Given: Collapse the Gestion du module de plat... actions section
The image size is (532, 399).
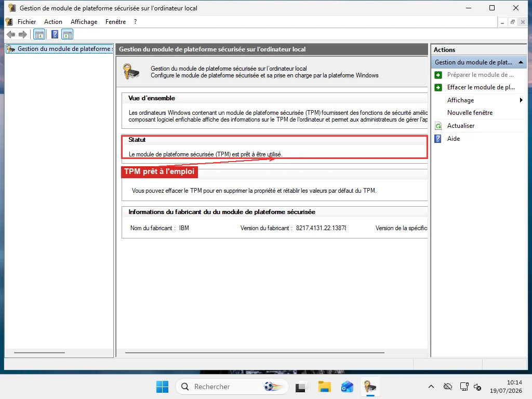Looking at the screenshot, I should coord(521,62).
